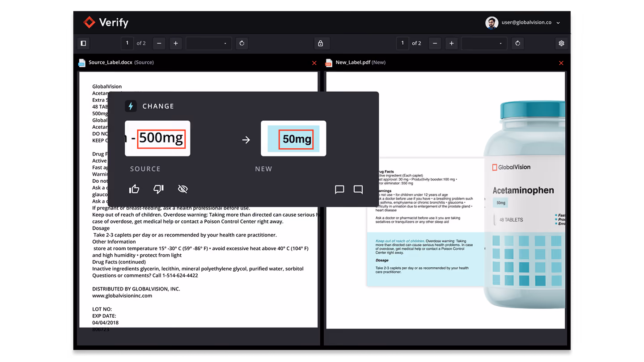
Task: Click the 'Dosage' line in source text
Action: 101,228
